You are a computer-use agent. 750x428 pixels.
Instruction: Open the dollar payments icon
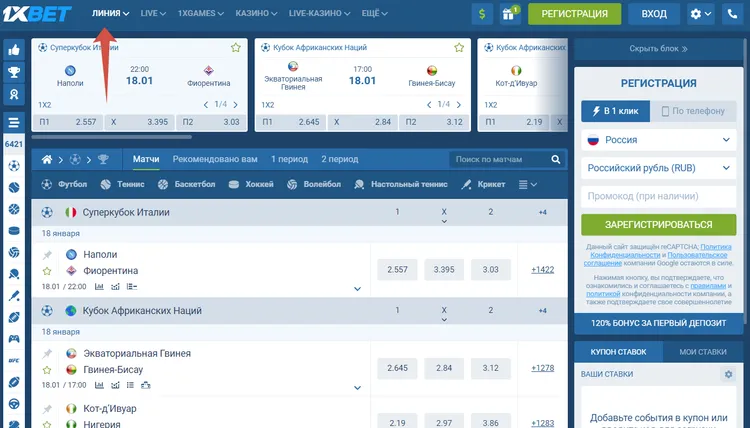click(x=482, y=14)
